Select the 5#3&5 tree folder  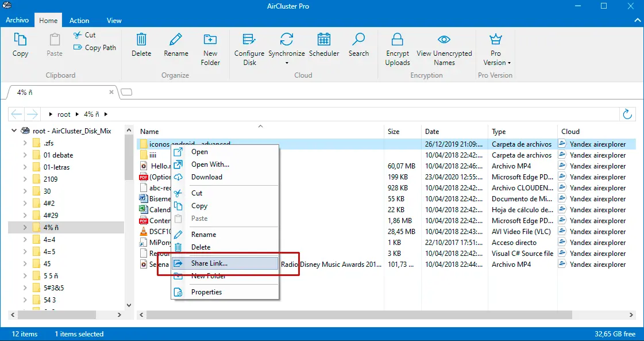54,288
